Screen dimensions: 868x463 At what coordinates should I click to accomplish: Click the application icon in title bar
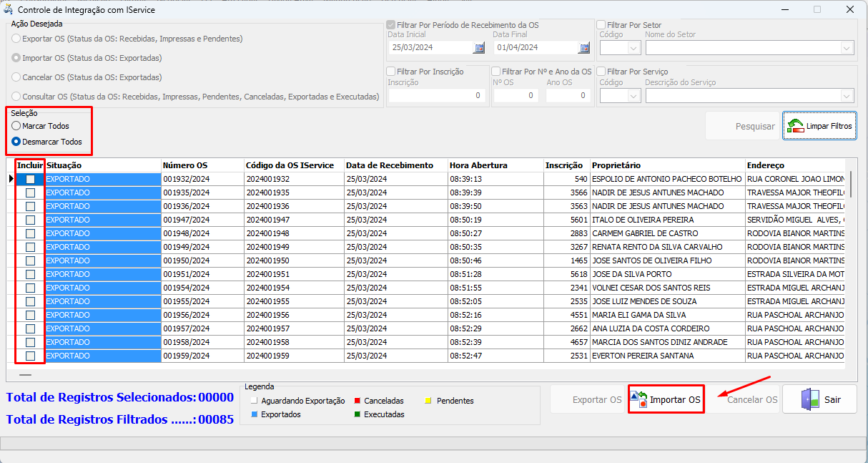(9, 10)
